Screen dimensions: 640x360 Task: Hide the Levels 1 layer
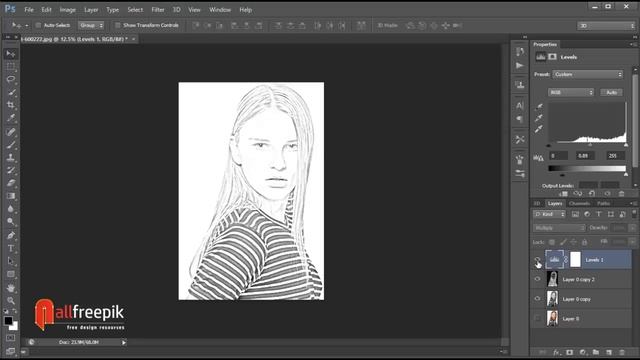click(x=538, y=260)
